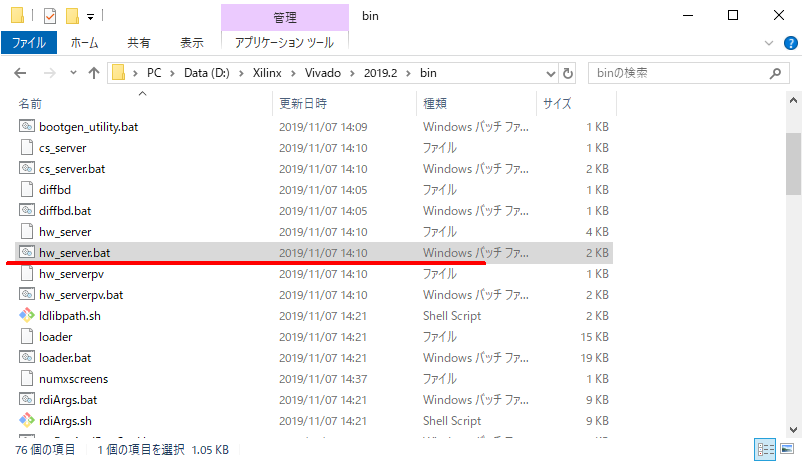Click bin in the address breadcrumb
Viewport: 803px width, 462px height.
pyautogui.click(x=428, y=73)
